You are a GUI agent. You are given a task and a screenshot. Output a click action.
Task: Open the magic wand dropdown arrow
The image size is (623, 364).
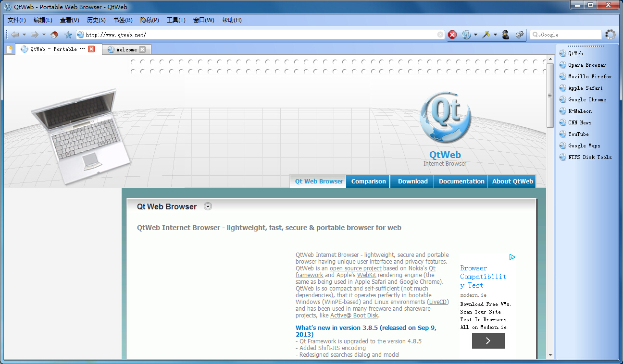(495, 35)
